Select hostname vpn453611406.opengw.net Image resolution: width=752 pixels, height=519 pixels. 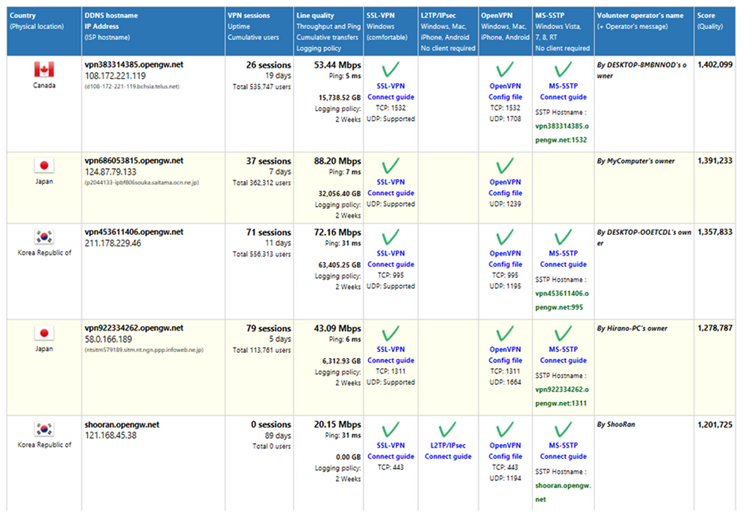point(134,232)
